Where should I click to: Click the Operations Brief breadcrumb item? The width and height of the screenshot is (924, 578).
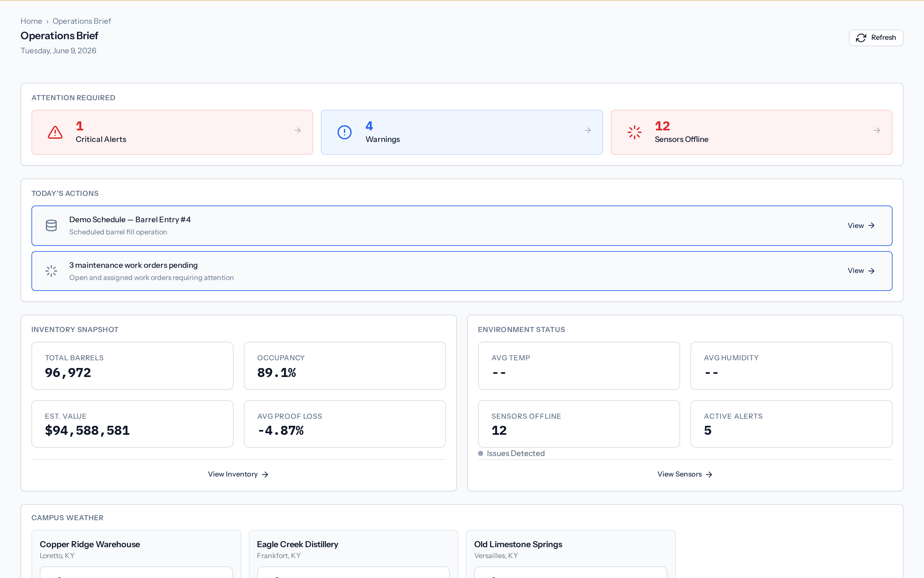pyautogui.click(x=82, y=21)
